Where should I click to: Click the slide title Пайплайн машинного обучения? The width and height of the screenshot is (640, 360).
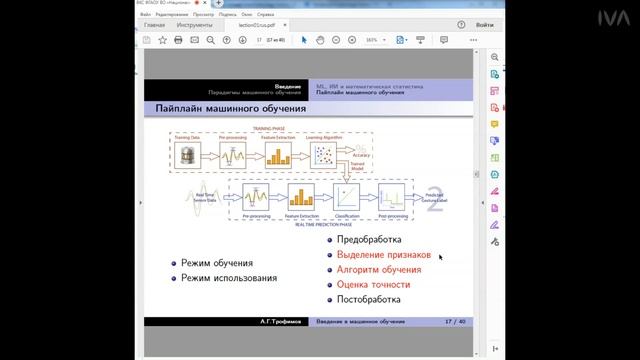click(231, 109)
